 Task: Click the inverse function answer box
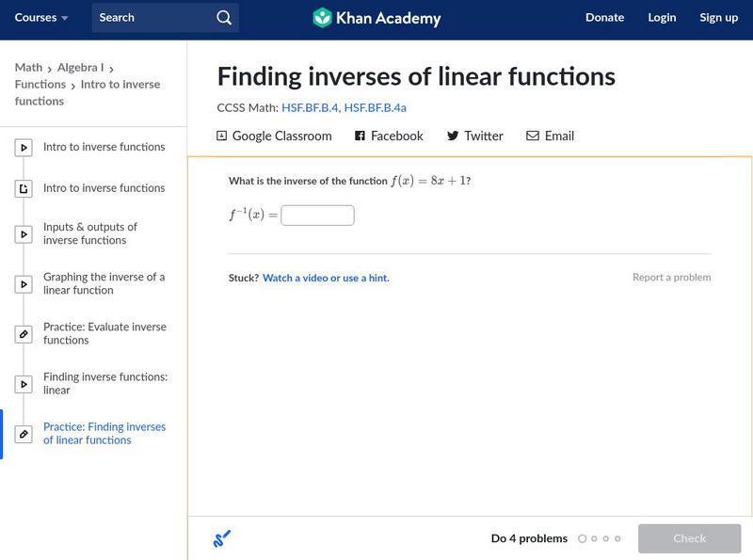click(x=317, y=216)
